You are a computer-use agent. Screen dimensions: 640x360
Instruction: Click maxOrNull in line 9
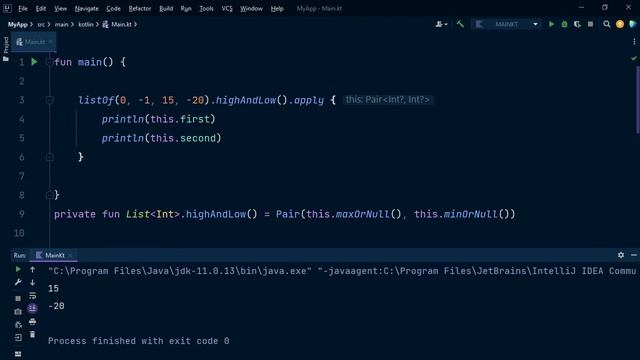(x=362, y=214)
